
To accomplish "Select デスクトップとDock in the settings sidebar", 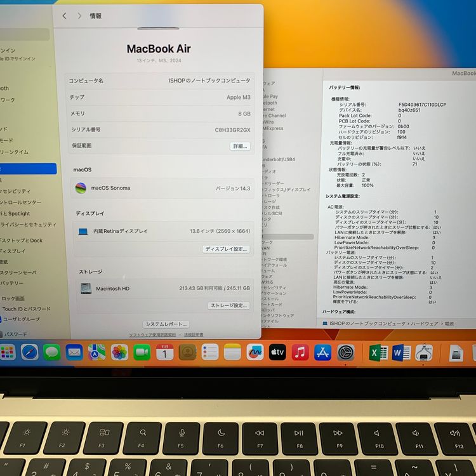I will (21, 241).
